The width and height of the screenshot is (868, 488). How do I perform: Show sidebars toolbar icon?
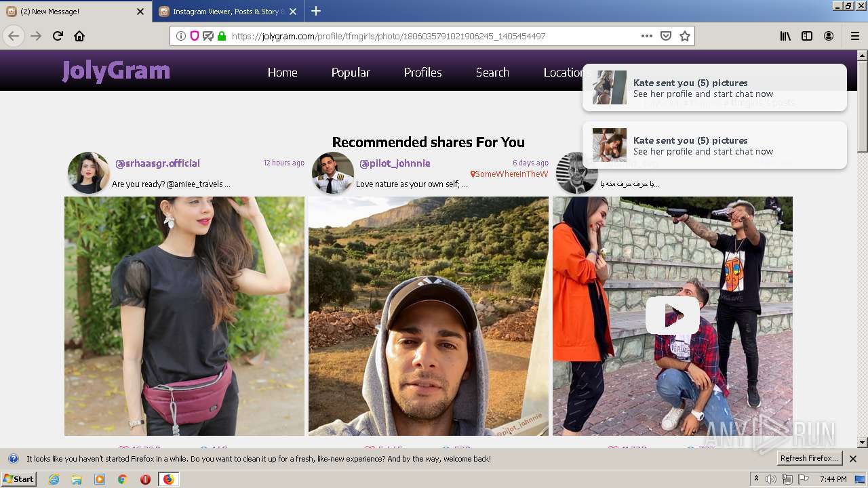[807, 36]
